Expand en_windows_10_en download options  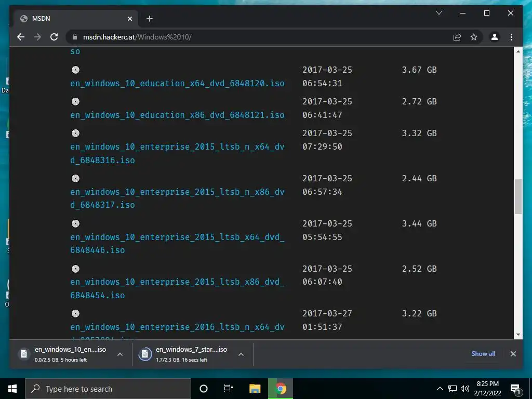click(120, 354)
